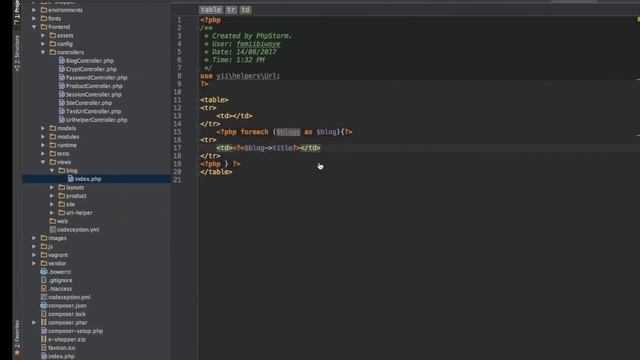Click the folder icon next to views
The width and height of the screenshot is (640, 360).
(x=53, y=162)
